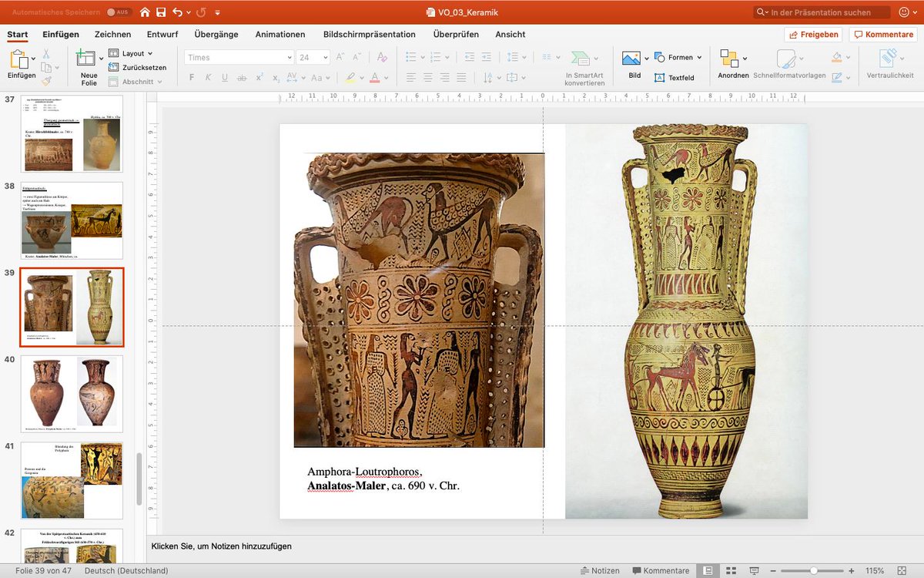Click the fit slide to window icon

click(x=902, y=570)
